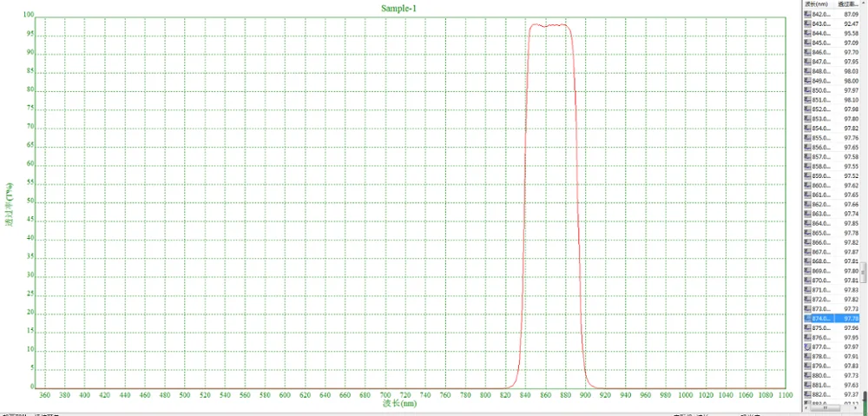868x416 pixels.
Task: Click the row icon beside 868.0 nm
Action: point(807,261)
